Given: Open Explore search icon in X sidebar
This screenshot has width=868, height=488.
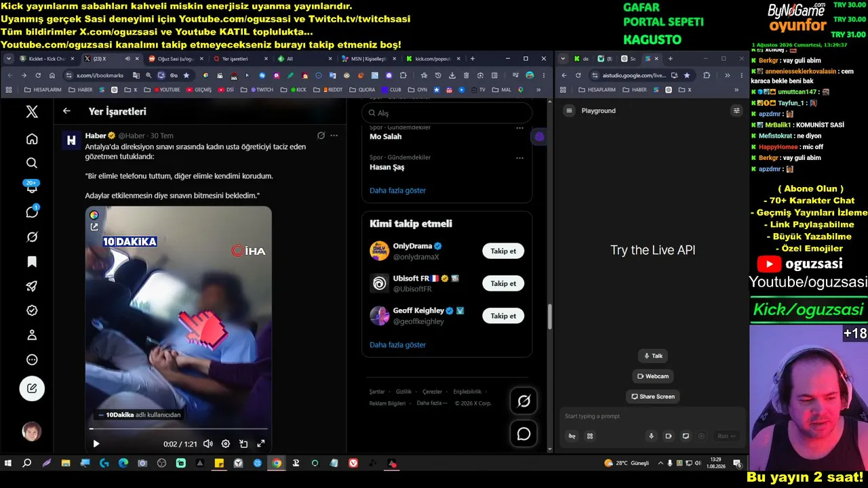Looking at the screenshot, I should click(x=32, y=163).
